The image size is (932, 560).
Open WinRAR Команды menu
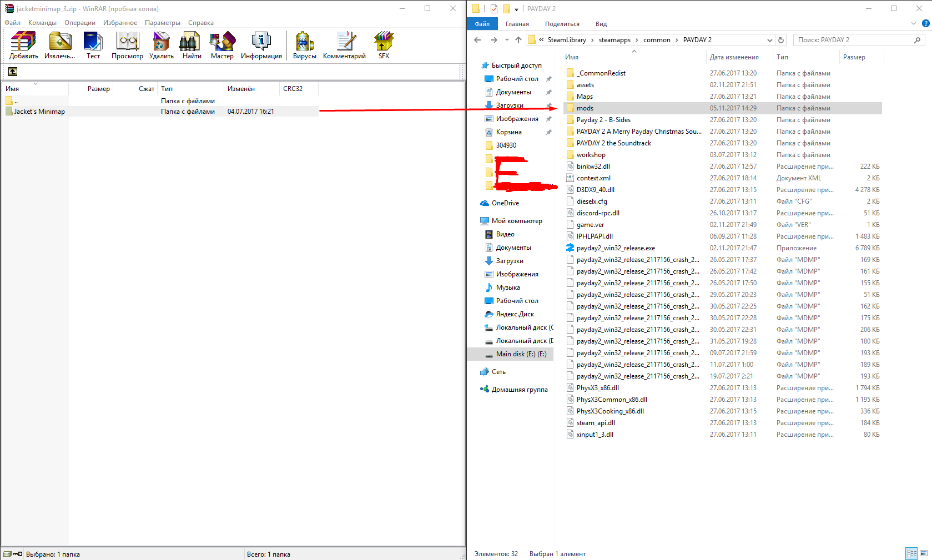pos(42,23)
